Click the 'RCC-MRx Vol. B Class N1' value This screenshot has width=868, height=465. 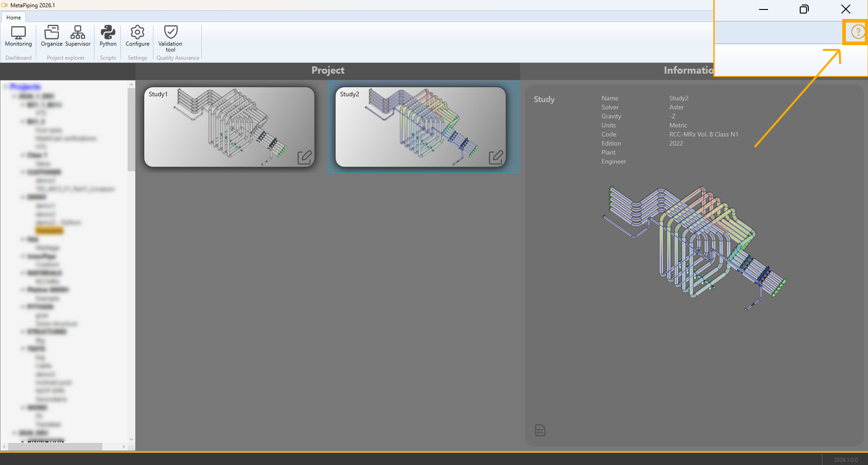tap(704, 134)
